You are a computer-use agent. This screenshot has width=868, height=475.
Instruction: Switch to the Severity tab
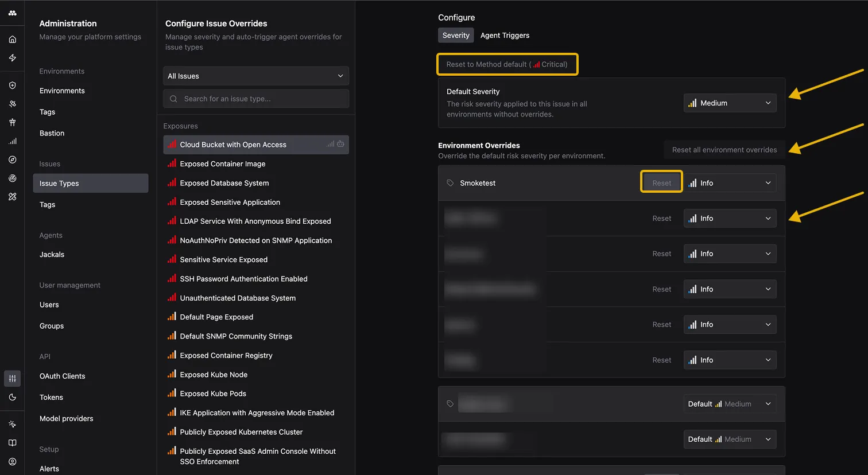(x=456, y=35)
